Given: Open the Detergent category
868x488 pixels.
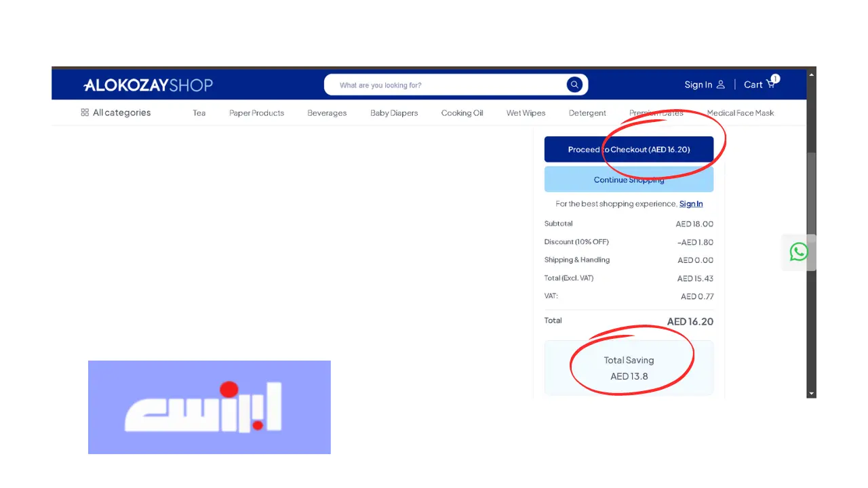Looking at the screenshot, I should [587, 113].
